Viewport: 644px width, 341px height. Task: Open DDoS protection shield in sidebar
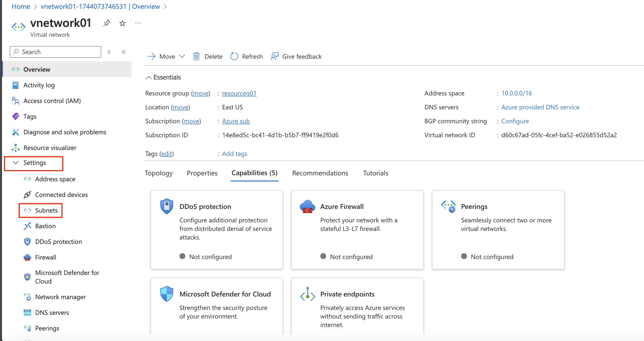27,242
